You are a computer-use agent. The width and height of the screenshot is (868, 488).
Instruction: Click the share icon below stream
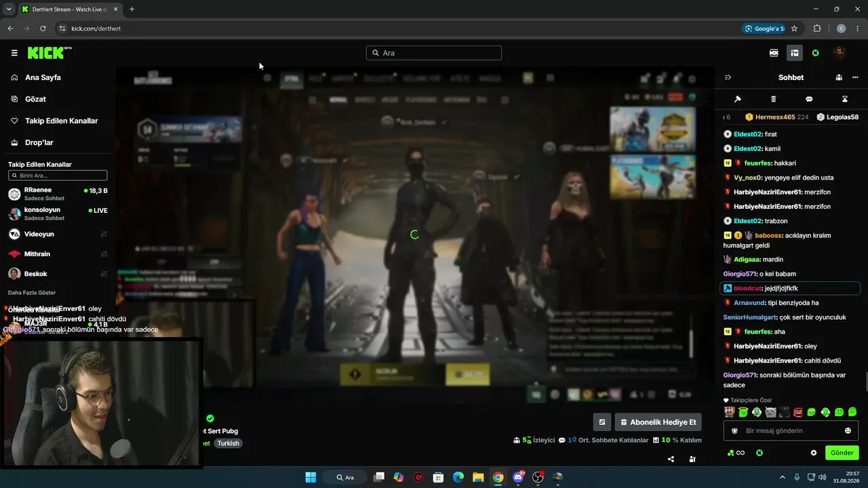point(671,459)
